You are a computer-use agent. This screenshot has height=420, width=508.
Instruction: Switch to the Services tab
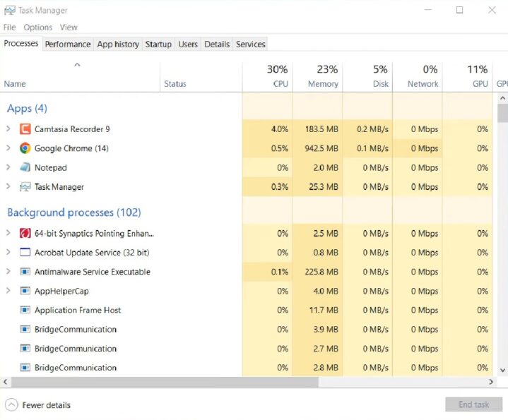[250, 44]
